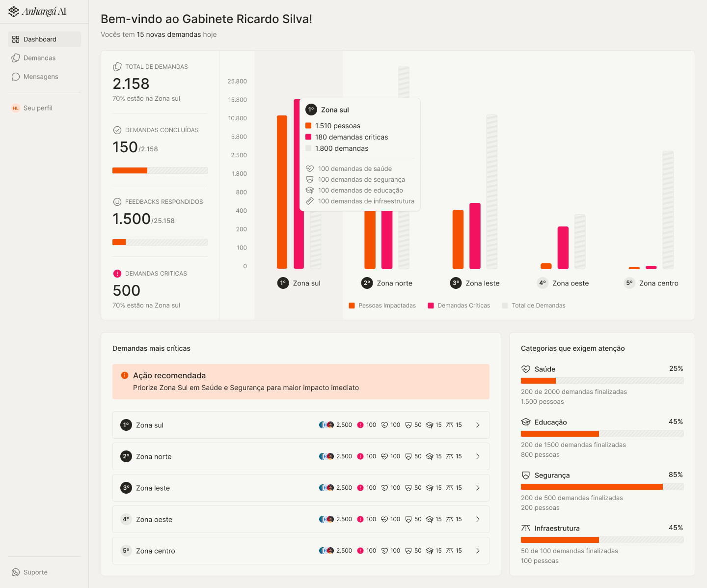Click the Ação recomendada info icon

(124, 375)
